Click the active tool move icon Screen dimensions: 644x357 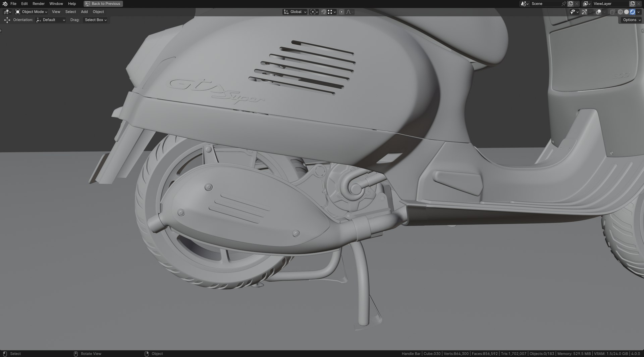click(7, 20)
